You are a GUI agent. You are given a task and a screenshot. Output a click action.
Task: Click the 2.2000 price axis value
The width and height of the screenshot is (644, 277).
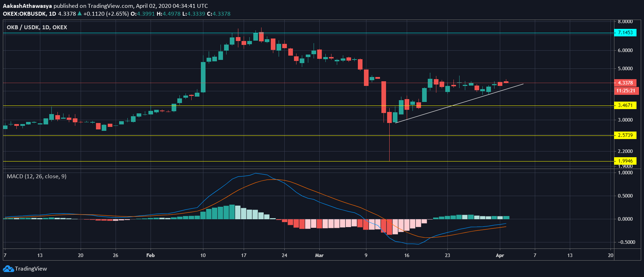coord(625,151)
